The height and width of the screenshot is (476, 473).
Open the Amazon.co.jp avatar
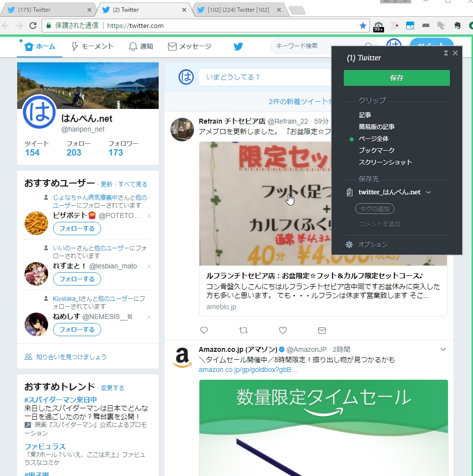[x=182, y=358]
